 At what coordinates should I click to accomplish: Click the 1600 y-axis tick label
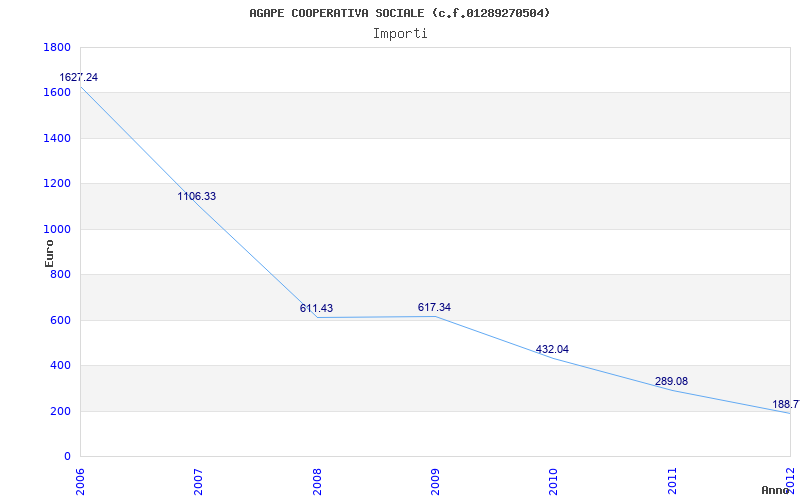click(57, 93)
